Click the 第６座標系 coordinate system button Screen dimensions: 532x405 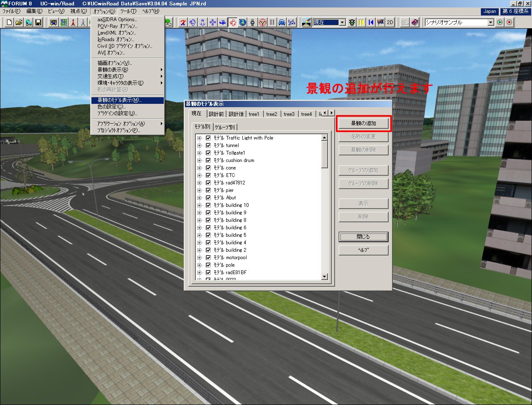[x=515, y=11]
